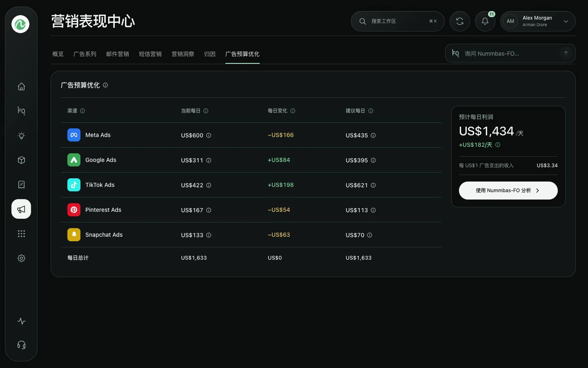Click the Snapchat Ads channel icon

(74, 235)
